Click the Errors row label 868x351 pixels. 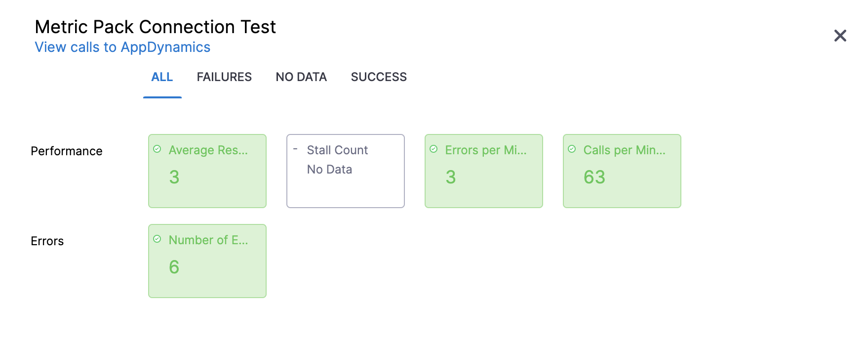point(47,241)
